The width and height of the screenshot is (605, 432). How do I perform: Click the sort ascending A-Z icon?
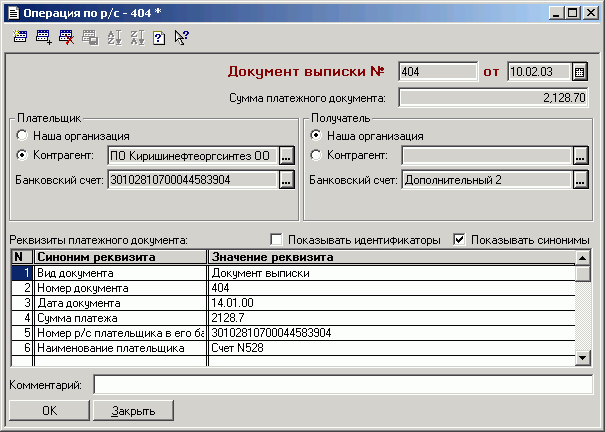[114, 37]
